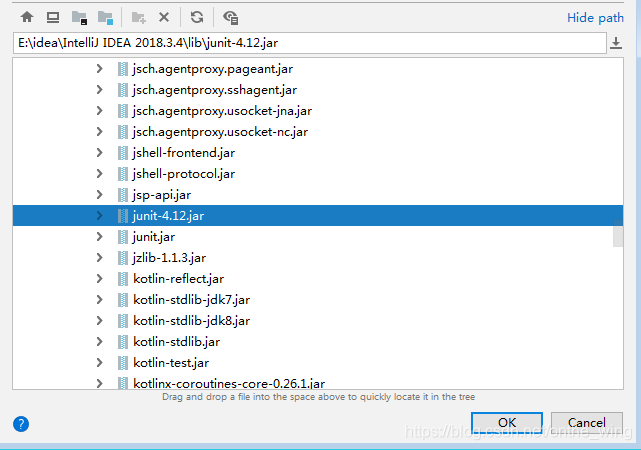Click the Hide path link

[x=595, y=18]
